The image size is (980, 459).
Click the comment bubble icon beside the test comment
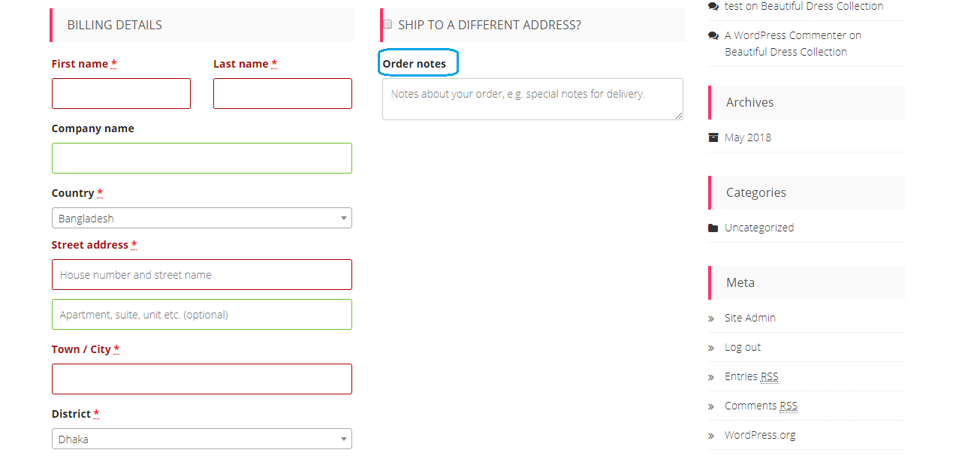tap(713, 5)
